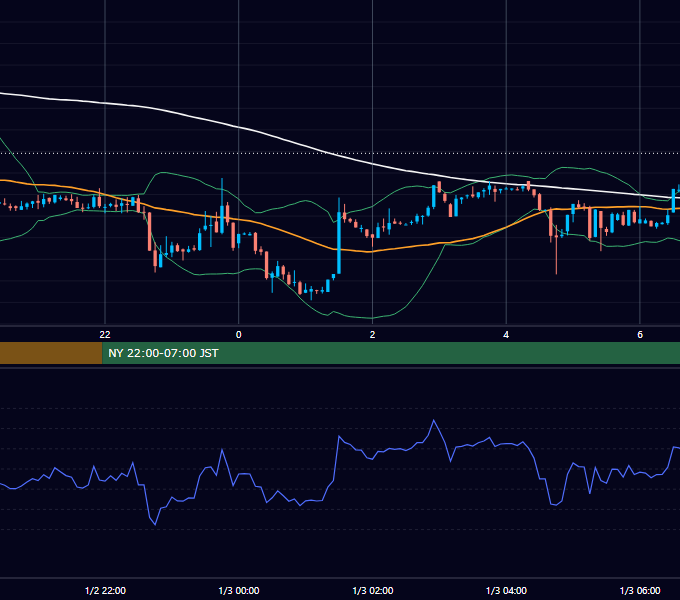
Task: Click the time axis label 2
Action: pyautogui.click(x=372, y=335)
